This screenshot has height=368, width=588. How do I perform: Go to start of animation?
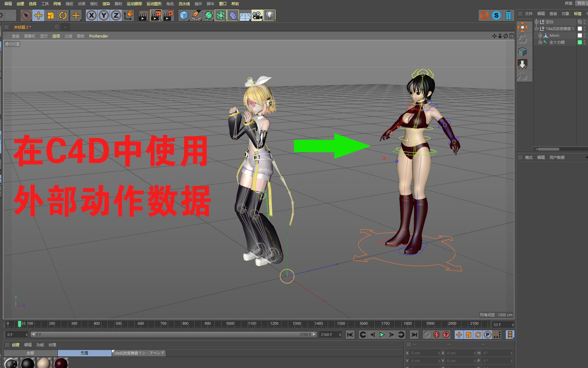(x=350, y=335)
